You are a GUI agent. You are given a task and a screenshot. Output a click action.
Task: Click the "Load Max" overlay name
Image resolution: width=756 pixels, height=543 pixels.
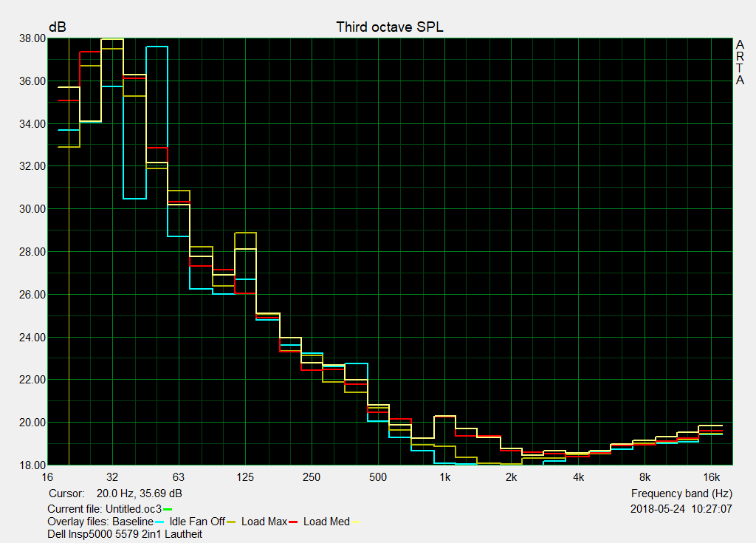264,522
